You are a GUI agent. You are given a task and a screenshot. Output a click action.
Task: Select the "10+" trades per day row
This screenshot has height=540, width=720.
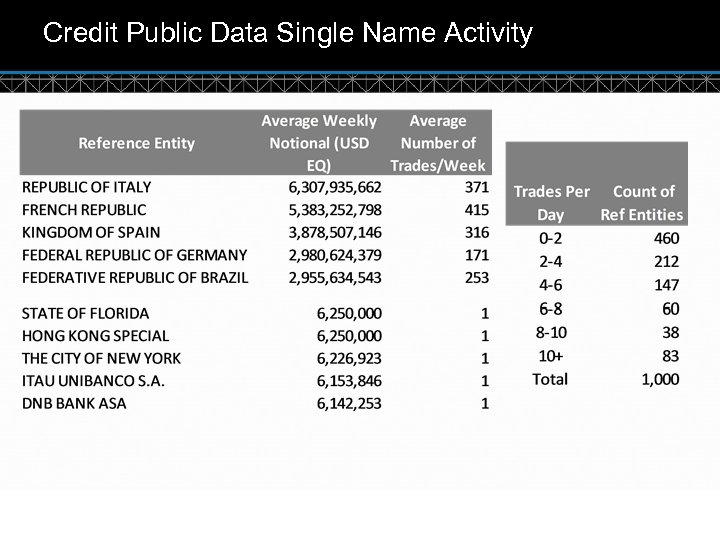coord(551,356)
